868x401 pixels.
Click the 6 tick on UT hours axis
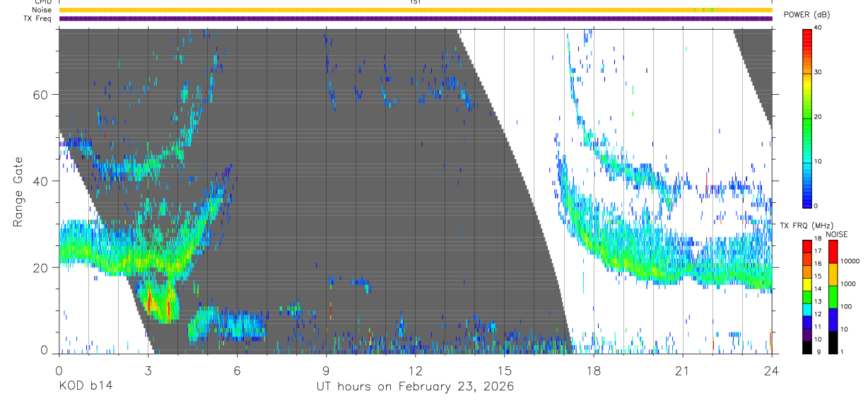[x=237, y=371]
